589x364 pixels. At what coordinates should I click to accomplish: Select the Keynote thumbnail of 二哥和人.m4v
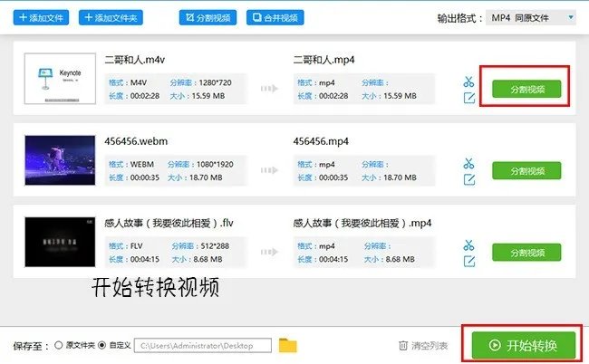click(x=60, y=79)
